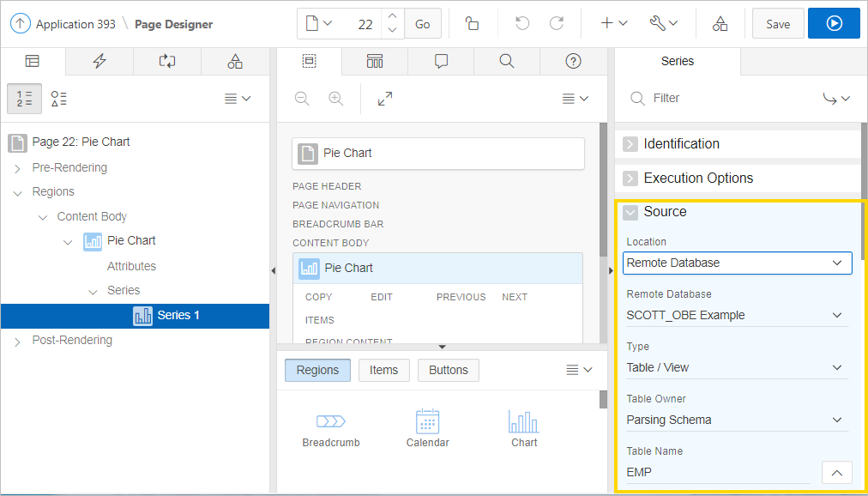The image size is (868, 496).
Task: Click the page lock icon
Action: coord(472,24)
